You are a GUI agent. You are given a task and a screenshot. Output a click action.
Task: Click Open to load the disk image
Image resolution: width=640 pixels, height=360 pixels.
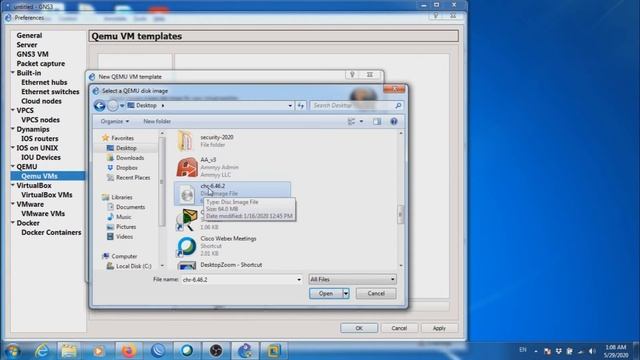point(326,293)
